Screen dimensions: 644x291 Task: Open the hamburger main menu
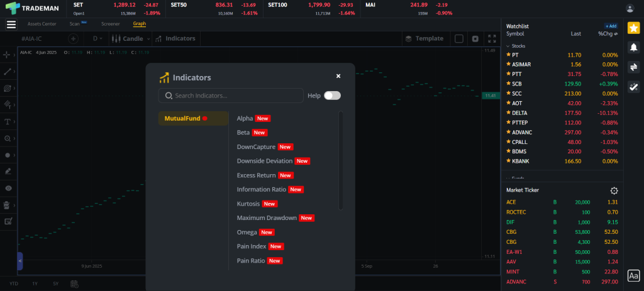11,25
